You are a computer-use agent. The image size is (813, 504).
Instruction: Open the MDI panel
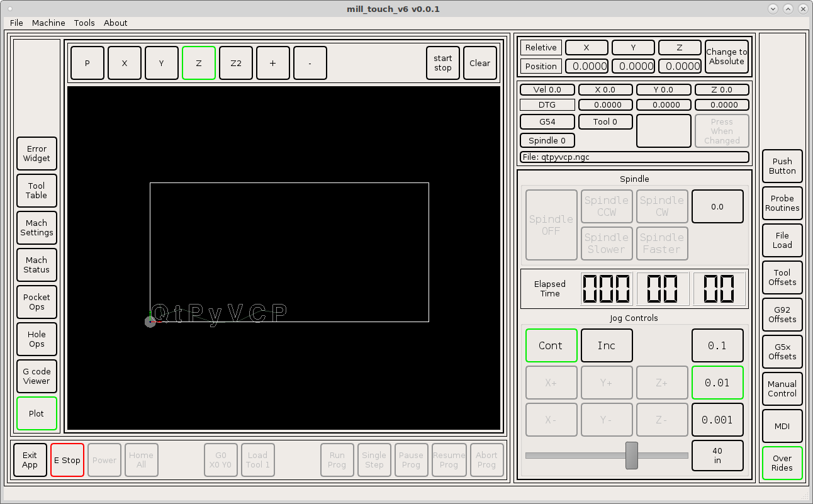(x=782, y=426)
